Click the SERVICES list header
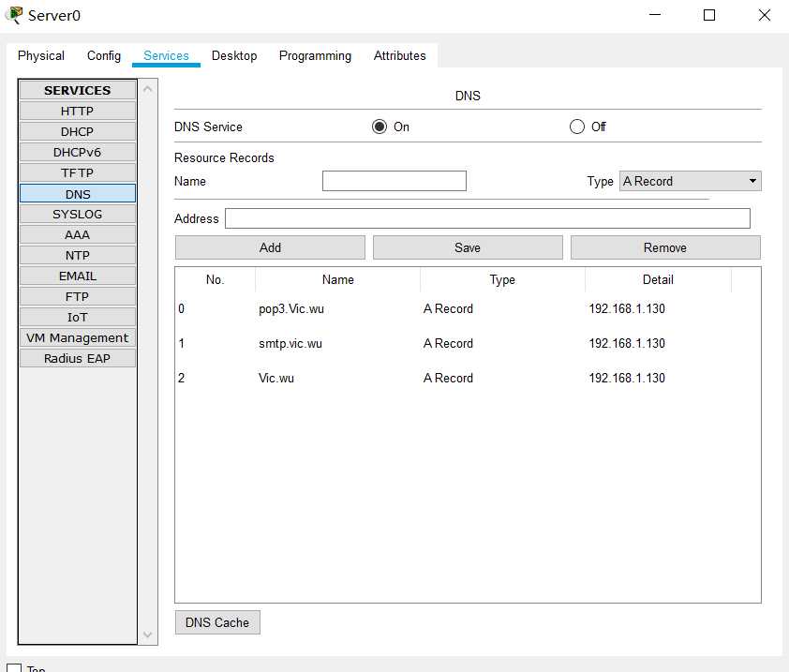Screen dimensions: 789x672 [78, 90]
